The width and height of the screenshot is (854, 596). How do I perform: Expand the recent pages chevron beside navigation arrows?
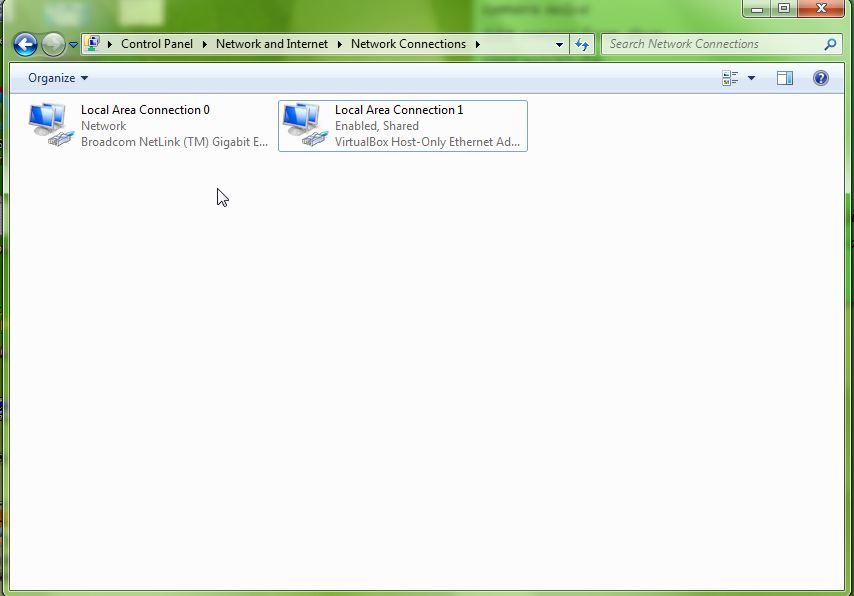pyautogui.click(x=72, y=44)
